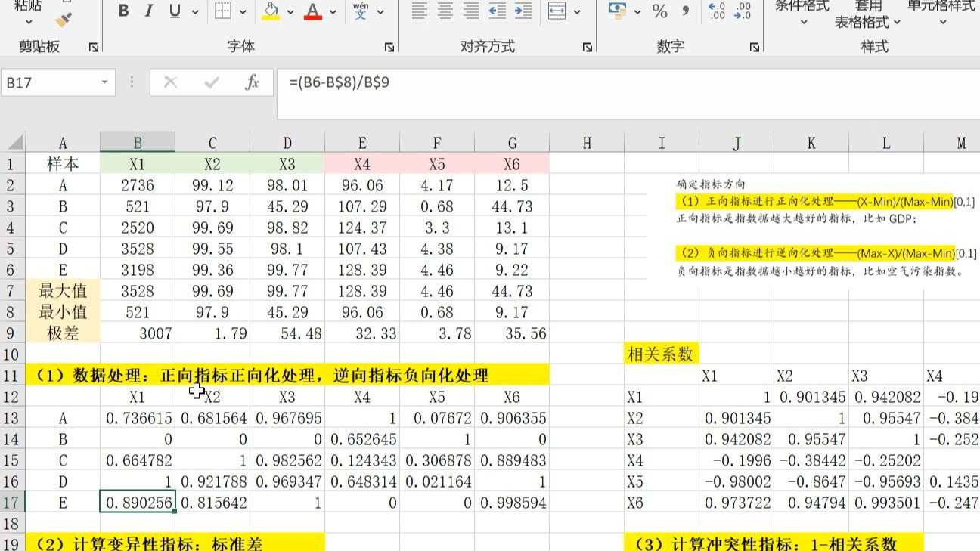Viewport: 980px width, 551px height.
Task: Select cell with value 2736
Action: point(138,185)
